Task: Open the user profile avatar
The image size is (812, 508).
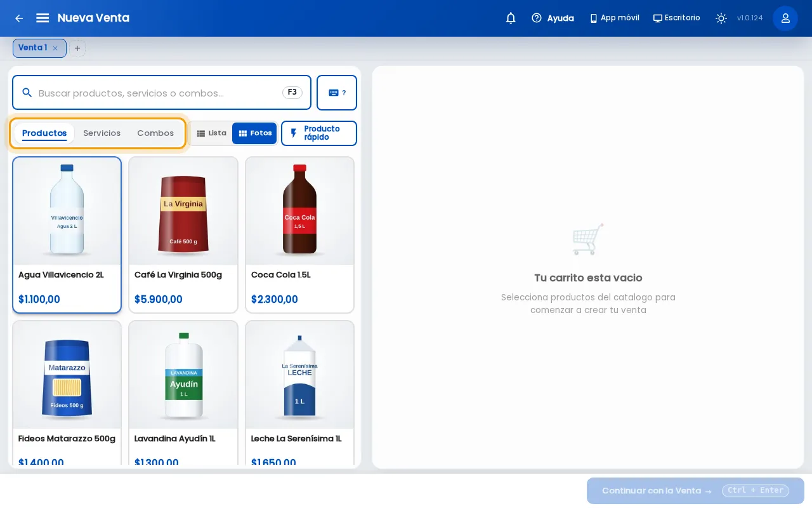Action: [785, 18]
